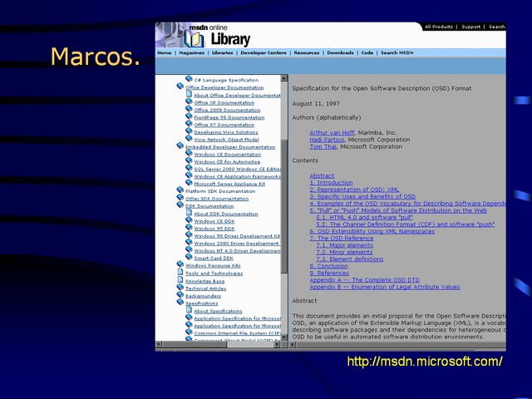
Task: Click the page icon beside About Specifications
Action: click(x=189, y=309)
